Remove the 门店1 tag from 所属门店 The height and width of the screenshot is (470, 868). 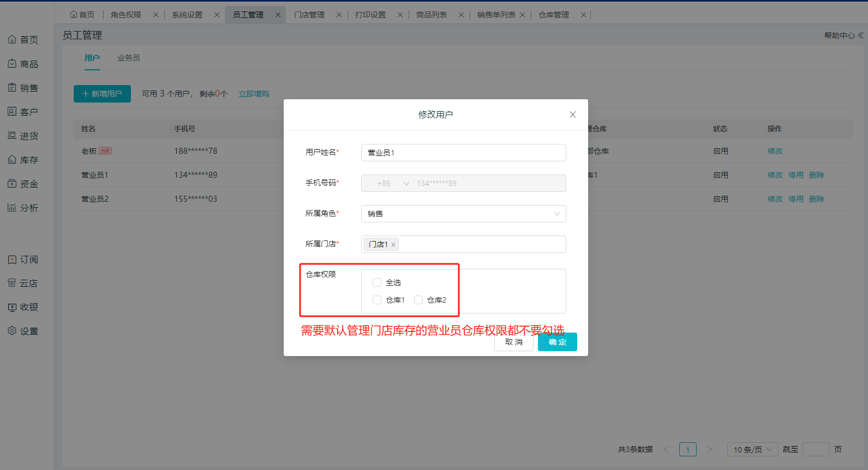393,245
